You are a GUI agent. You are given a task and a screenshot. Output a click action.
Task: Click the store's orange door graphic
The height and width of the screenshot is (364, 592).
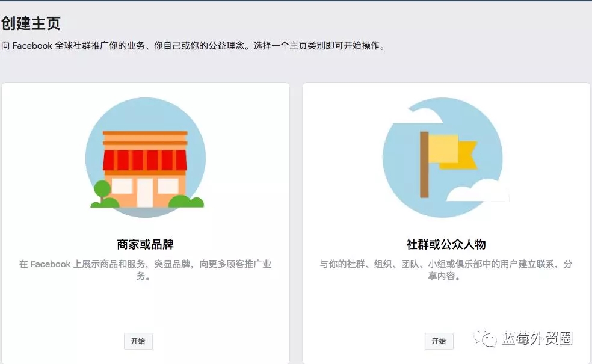pos(146,196)
